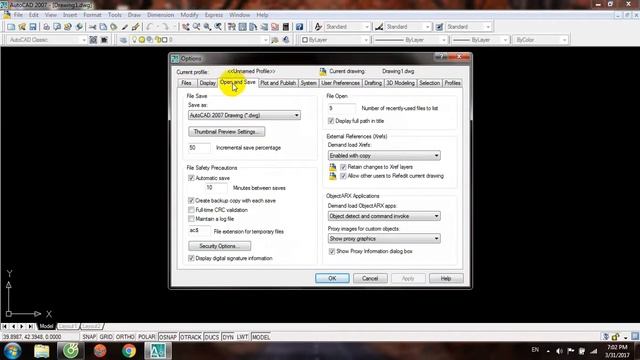Click the Tool Palettes icon

pyautogui.click(x=253, y=27)
